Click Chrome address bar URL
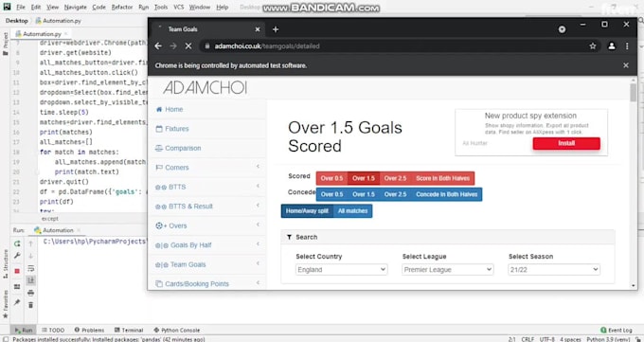 [x=267, y=46]
